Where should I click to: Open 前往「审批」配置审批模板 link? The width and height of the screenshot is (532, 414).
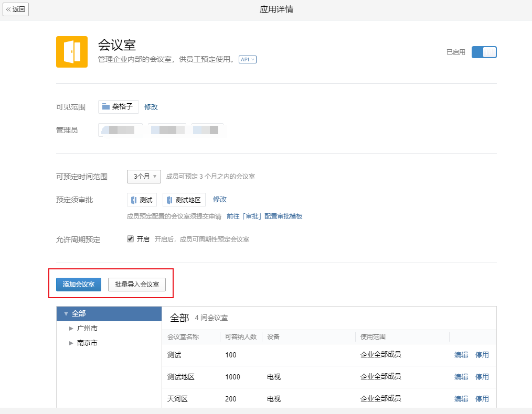(x=264, y=216)
